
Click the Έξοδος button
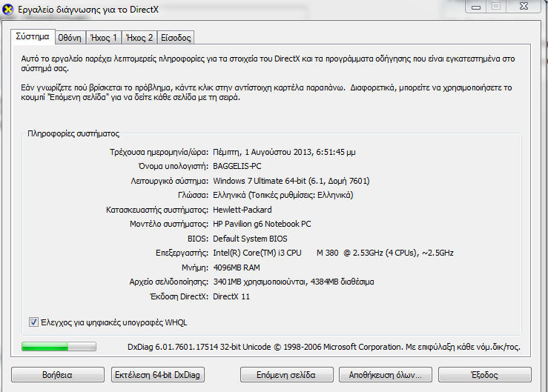485,375
